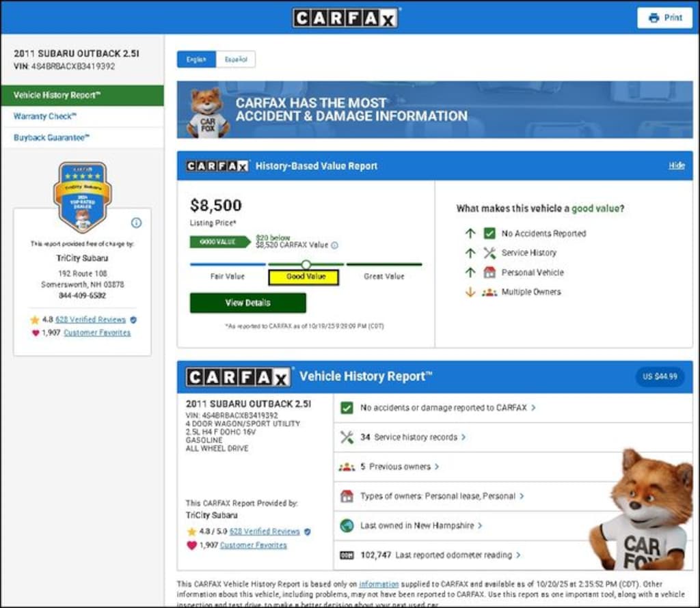Open 628 Verified Reviews link in sidebar
This screenshot has height=608, width=700.
point(90,320)
